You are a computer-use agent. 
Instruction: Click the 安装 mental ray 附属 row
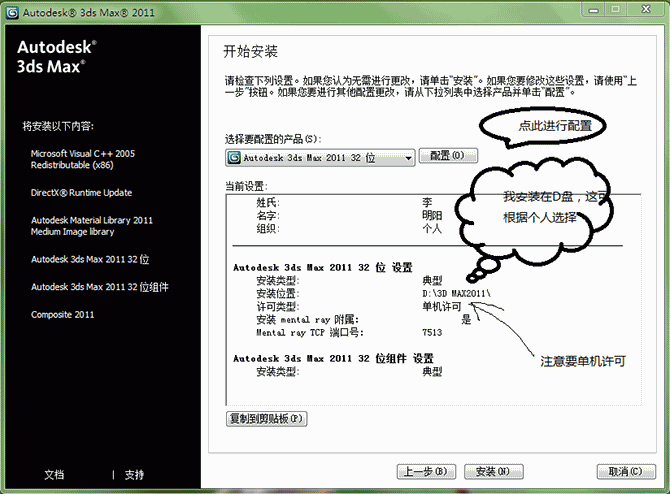coord(363,319)
